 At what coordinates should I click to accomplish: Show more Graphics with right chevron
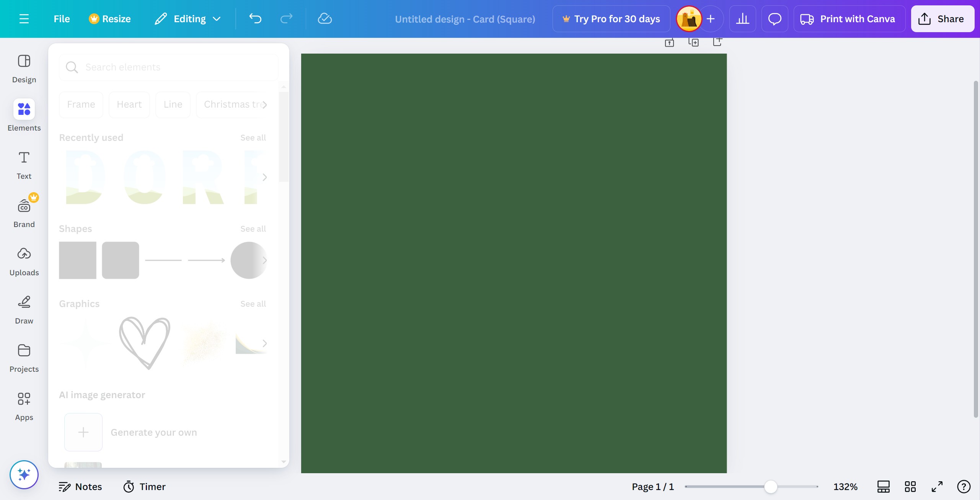[x=265, y=343]
